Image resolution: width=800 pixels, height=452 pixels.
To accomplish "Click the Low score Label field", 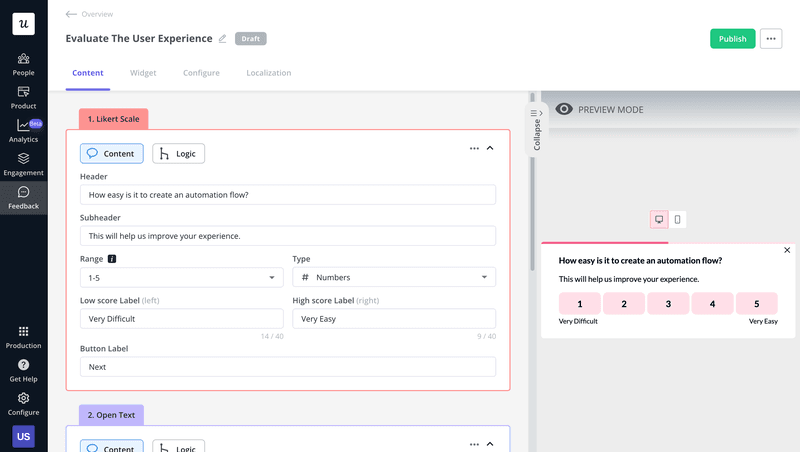I will [x=182, y=319].
